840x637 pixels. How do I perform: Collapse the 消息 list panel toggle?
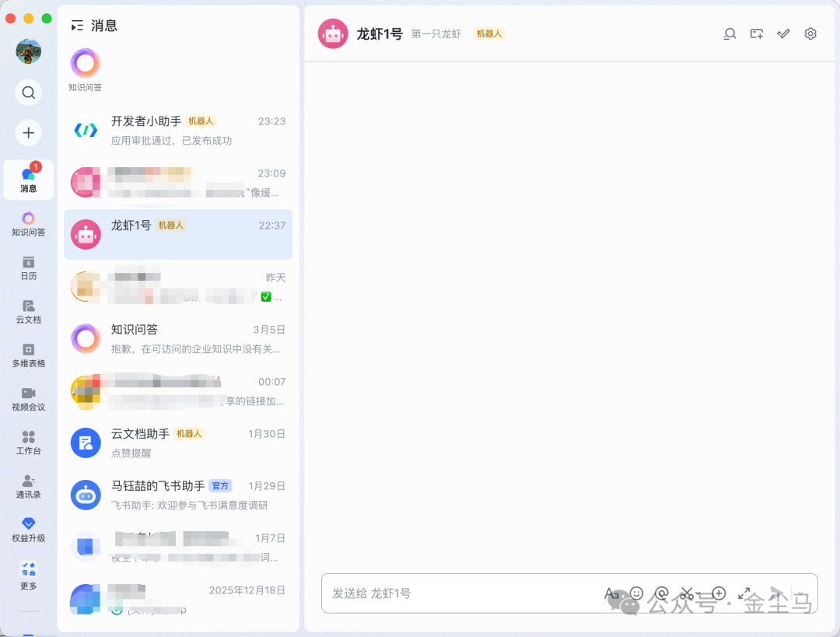77,26
